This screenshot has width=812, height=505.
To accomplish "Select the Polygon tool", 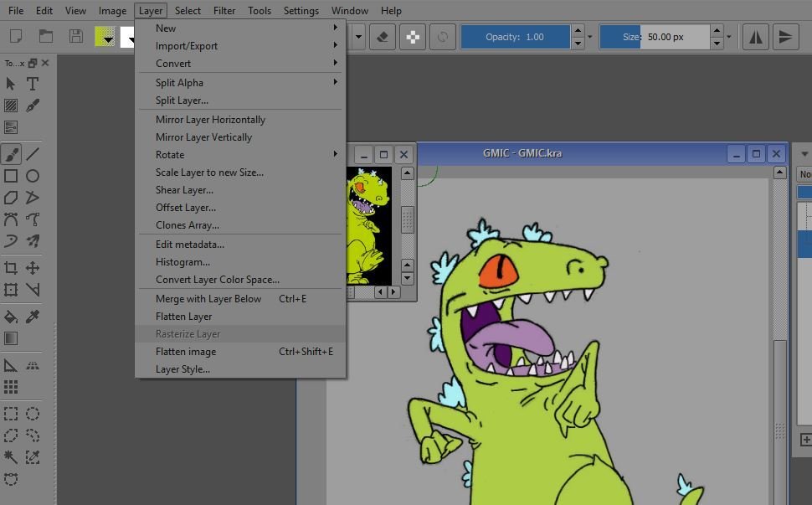I will tap(10, 198).
